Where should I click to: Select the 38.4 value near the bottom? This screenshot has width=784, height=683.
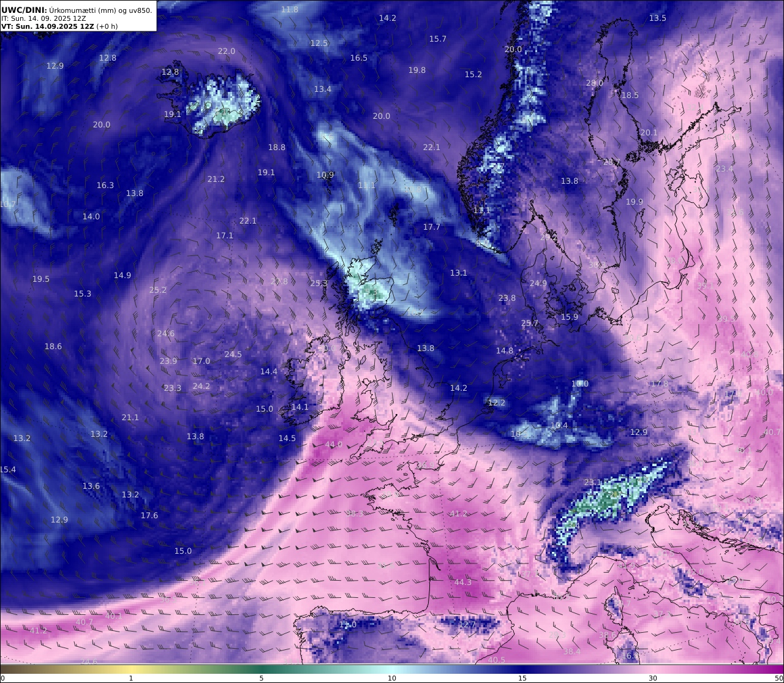coord(572,651)
